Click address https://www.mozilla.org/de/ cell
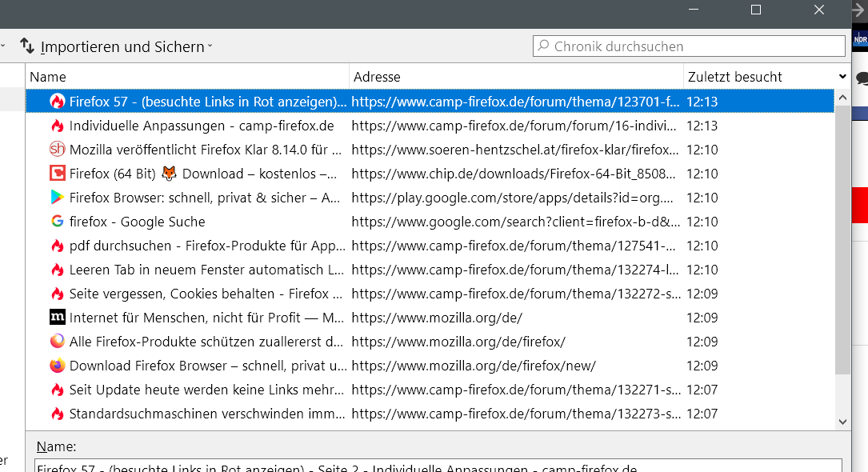This screenshot has width=868, height=472. click(437, 318)
